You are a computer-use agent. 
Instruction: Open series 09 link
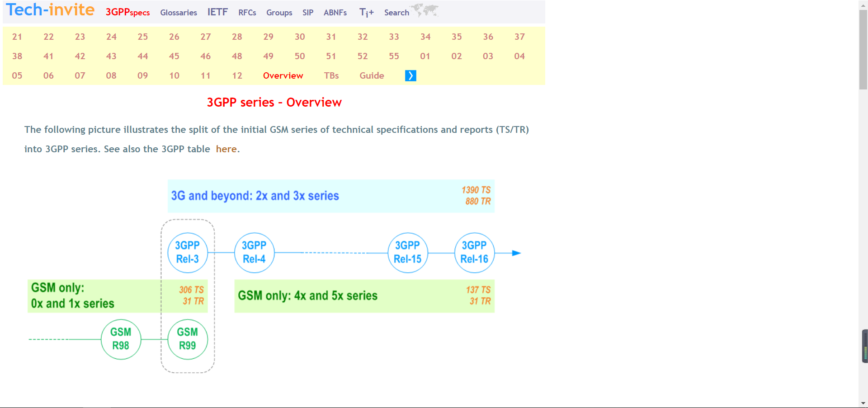[143, 75]
